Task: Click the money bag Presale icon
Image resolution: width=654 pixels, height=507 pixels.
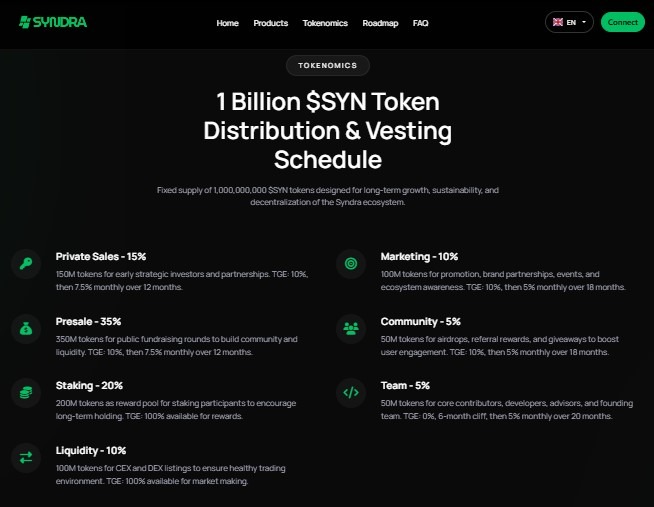Action: 25,328
